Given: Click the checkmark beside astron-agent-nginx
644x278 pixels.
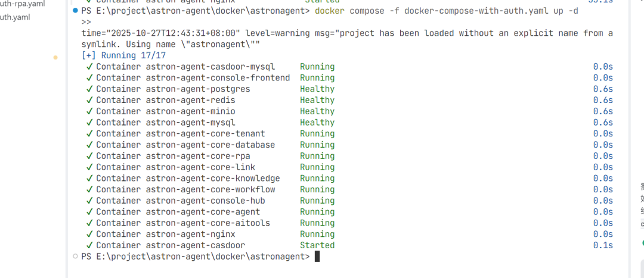Looking at the screenshot, I should click(x=89, y=234).
